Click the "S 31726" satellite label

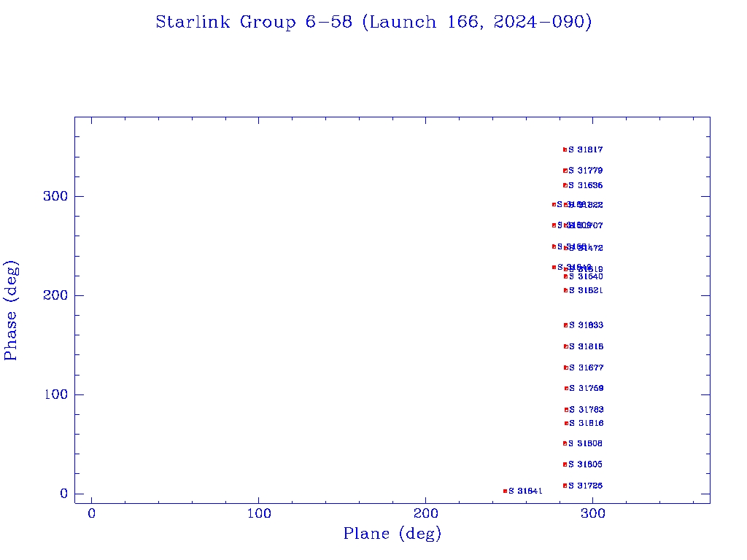[x=585, y=486]
